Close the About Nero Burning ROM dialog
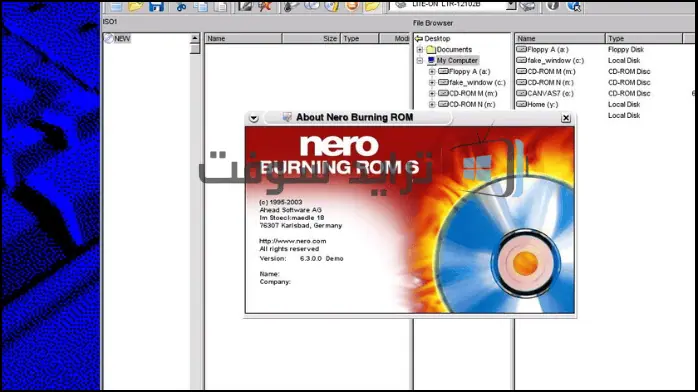The width and height of the screenshot is (698, 392). (x=566, y=118)
